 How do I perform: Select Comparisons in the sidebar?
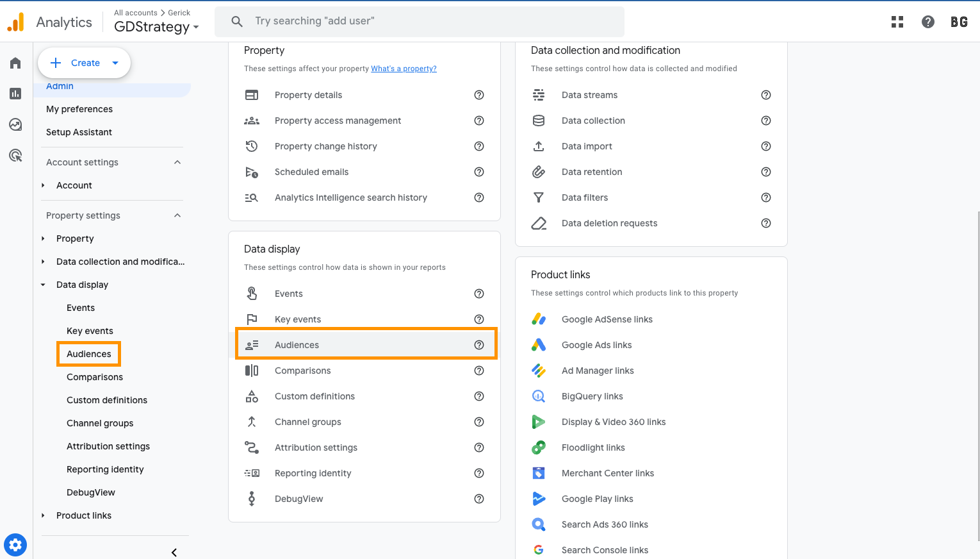(95, 377)
